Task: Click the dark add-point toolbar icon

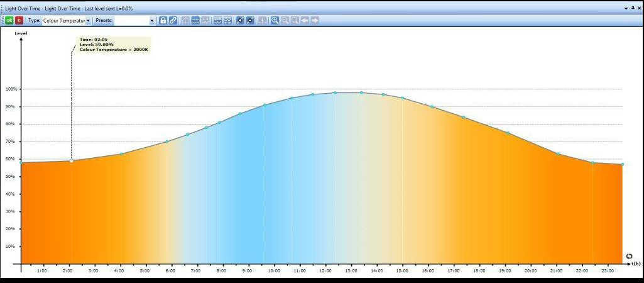Action: pyautogui.click(x=240, y=21)
